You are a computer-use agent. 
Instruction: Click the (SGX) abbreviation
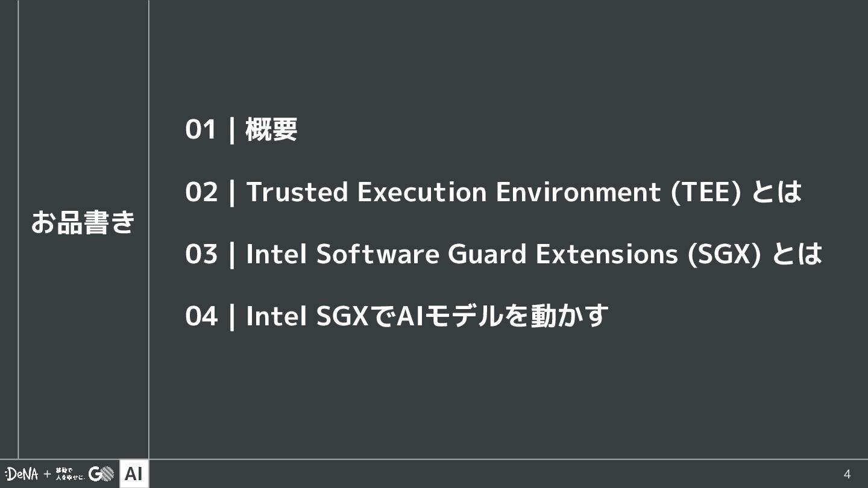pyautogui.click(x=725, y=254)
